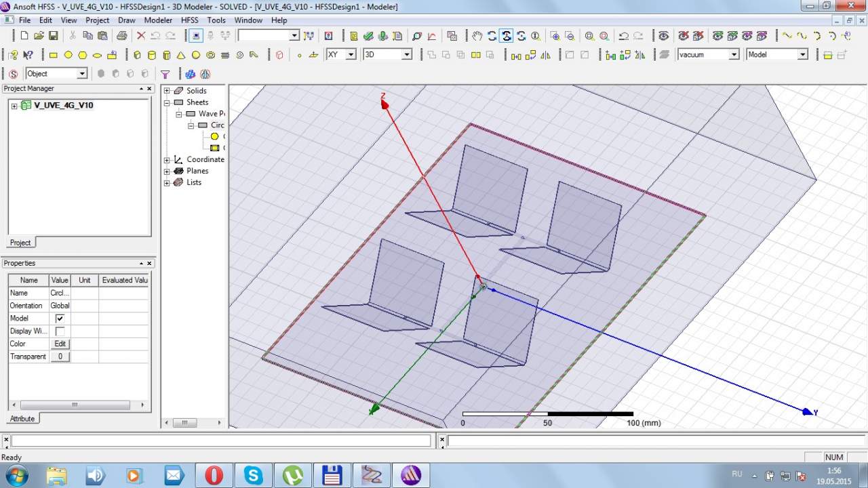Select the Draw sphere tool
The image size is (868, 488).
coord(196,55)
